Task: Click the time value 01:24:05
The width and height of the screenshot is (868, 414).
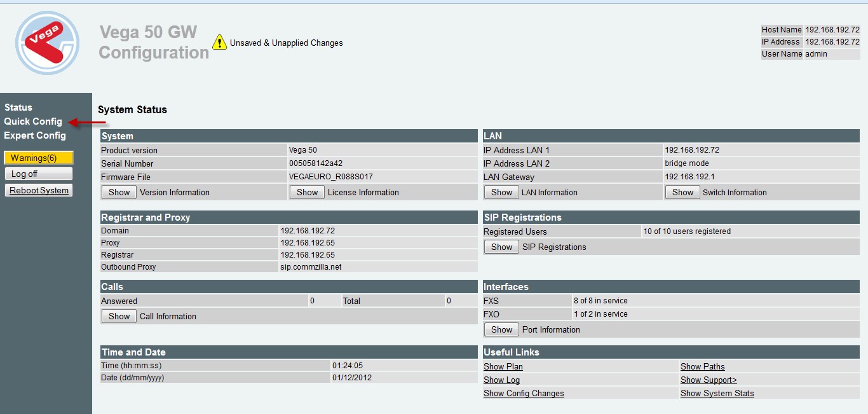Action: pos(348,366)
